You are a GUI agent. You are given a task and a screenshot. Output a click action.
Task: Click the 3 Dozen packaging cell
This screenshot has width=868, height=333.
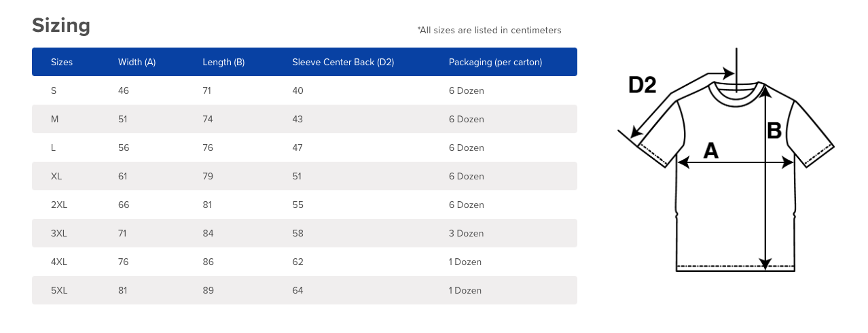point(466,233)
